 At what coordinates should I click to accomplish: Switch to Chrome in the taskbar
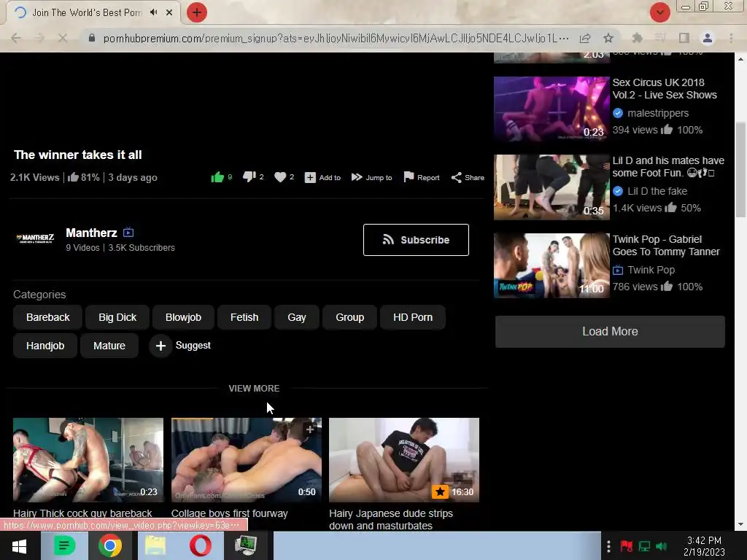(110, 545)
